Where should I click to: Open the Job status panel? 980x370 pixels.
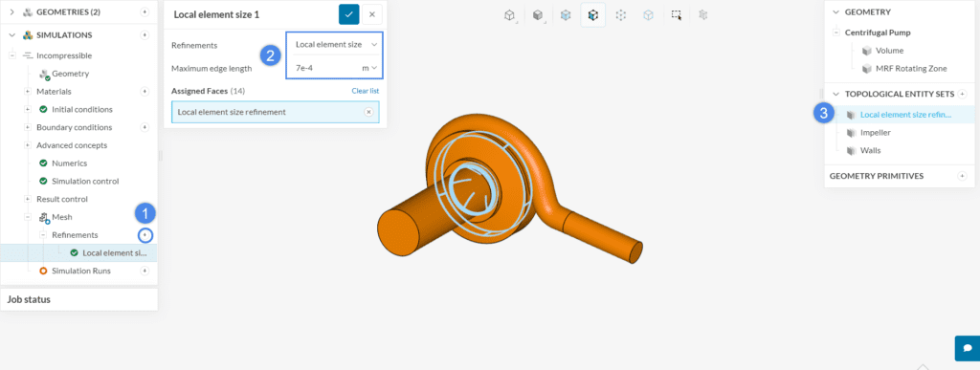click(78, 299)
